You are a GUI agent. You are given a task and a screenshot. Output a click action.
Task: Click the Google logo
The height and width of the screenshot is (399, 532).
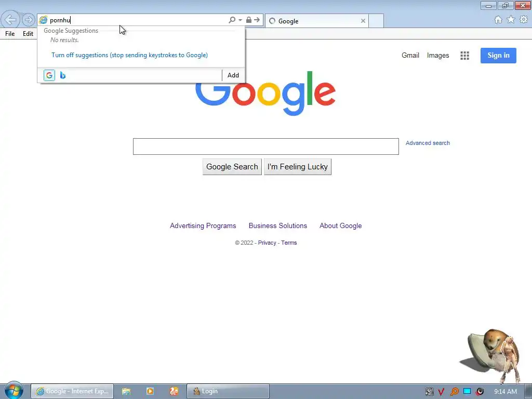265,94
